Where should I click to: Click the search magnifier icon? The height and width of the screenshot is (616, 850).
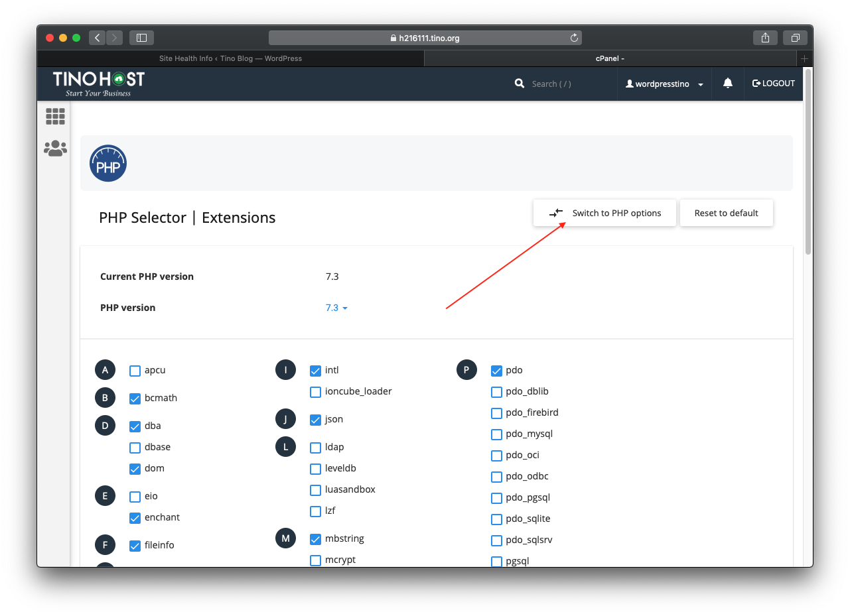[x=520, y=84]
